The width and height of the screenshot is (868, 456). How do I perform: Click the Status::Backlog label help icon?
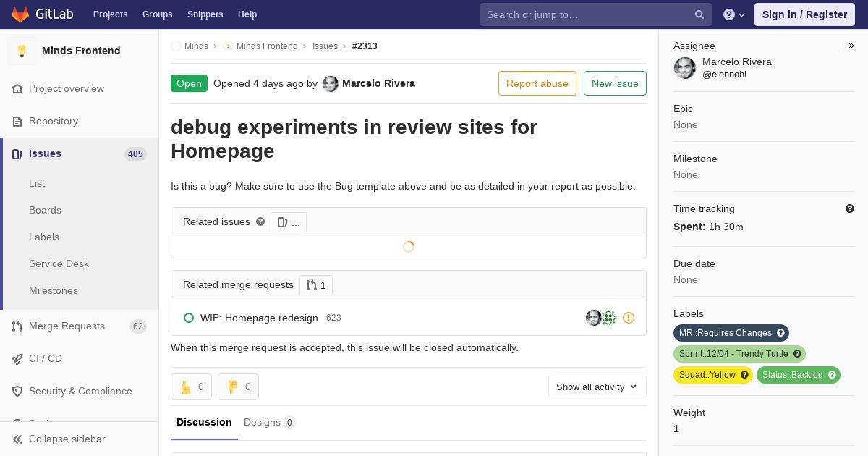coord(832,375)
